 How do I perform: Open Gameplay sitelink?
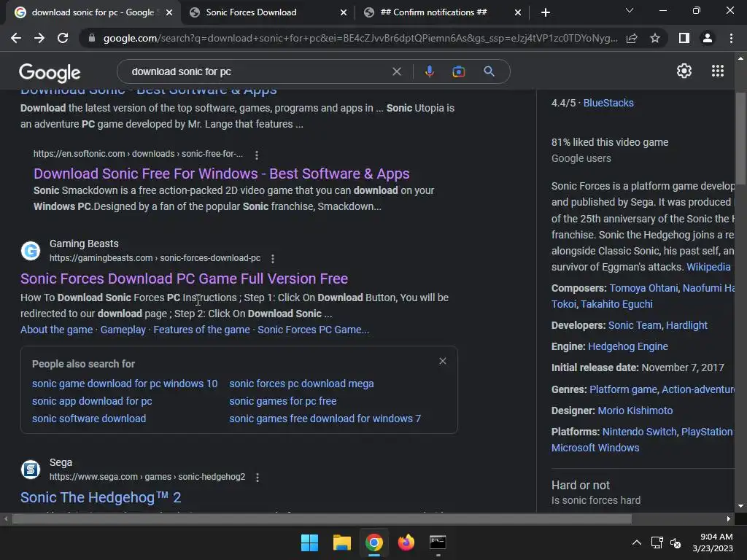[123, 330]
